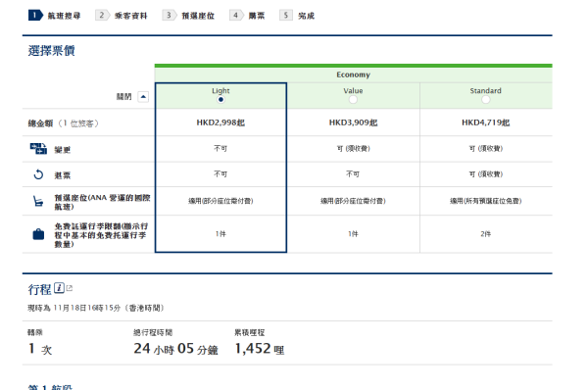Image resolution: width=588 pixels, height=390 pixels.
Task: Open the itinerary info icon next to 行程
Action: tap(59, 288)
